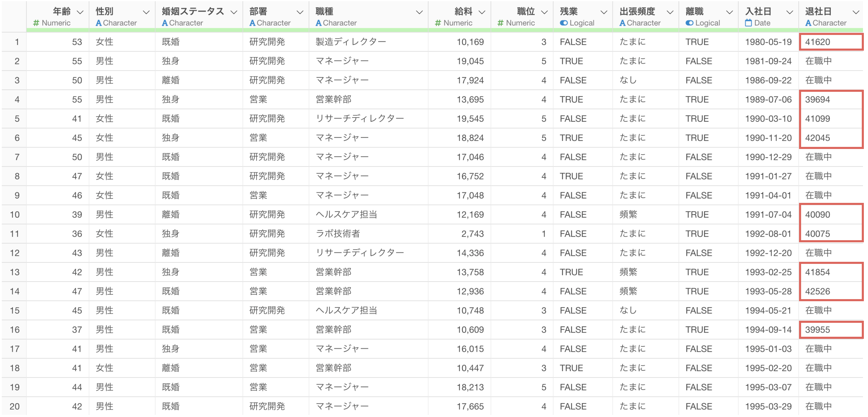868x417 pixels.
Task: Click the 退社日 cell 41099
Action: pyautogui.click(x=831, y=119)
